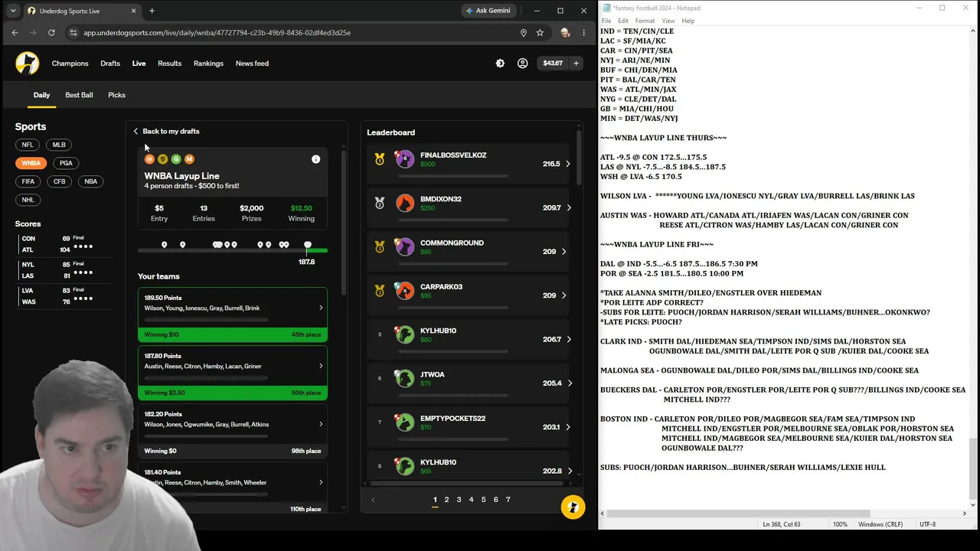Select the MLB sport filter
The width and height of the screenshot is (980, 551).
tap(59, 145)
